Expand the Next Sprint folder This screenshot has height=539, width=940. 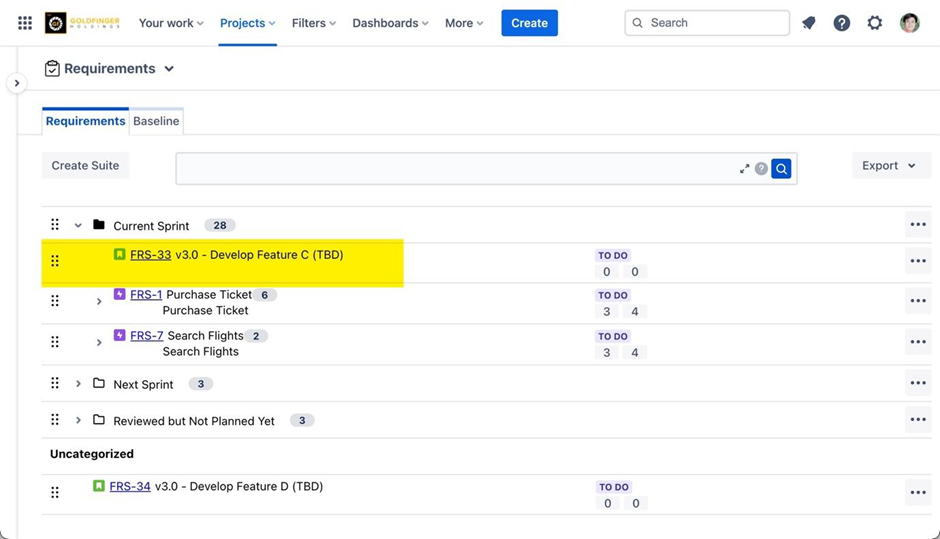[78, 384]
